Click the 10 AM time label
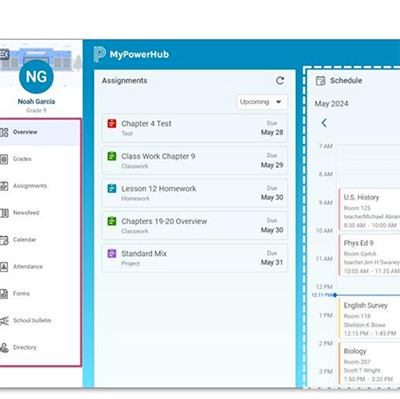The width and height of the screenshot is (400, 399). tap(324, 231)
